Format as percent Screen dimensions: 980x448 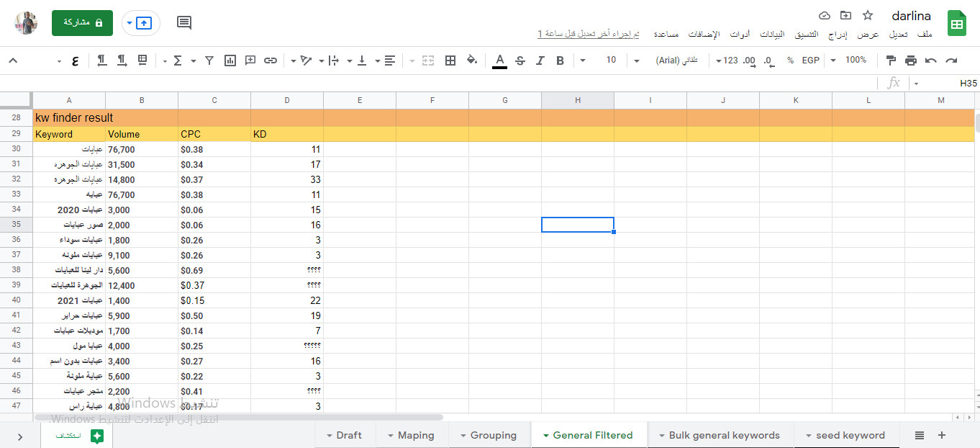coord(790,61)
